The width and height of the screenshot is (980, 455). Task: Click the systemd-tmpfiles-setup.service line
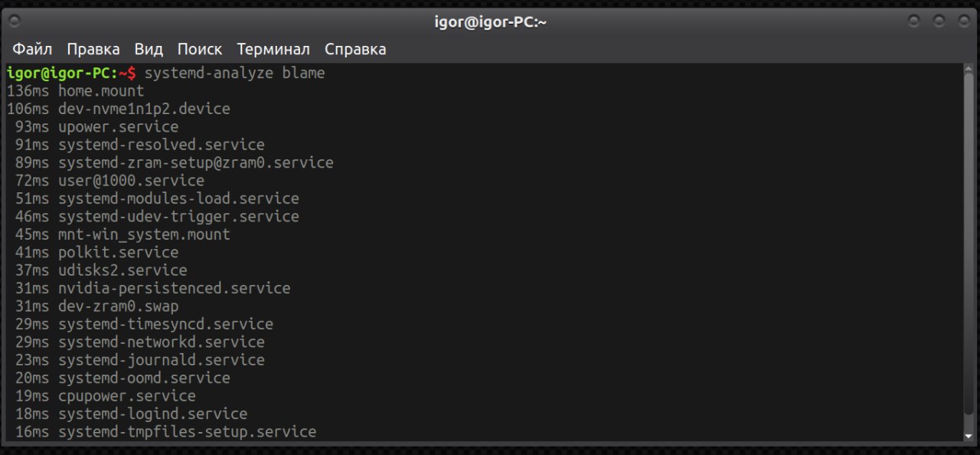pyautogui.click(x=187, y=432)
